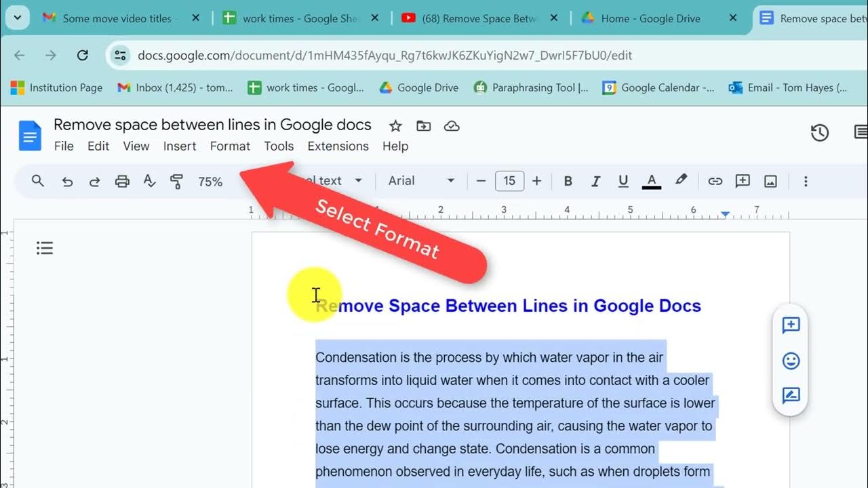868x488 pixels.
Task: Open the Institution Page bookmark
Action: coord(56,87)
